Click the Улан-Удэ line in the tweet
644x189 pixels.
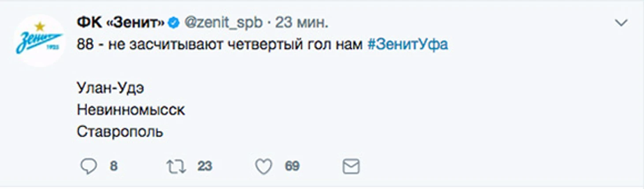[110, 88]
